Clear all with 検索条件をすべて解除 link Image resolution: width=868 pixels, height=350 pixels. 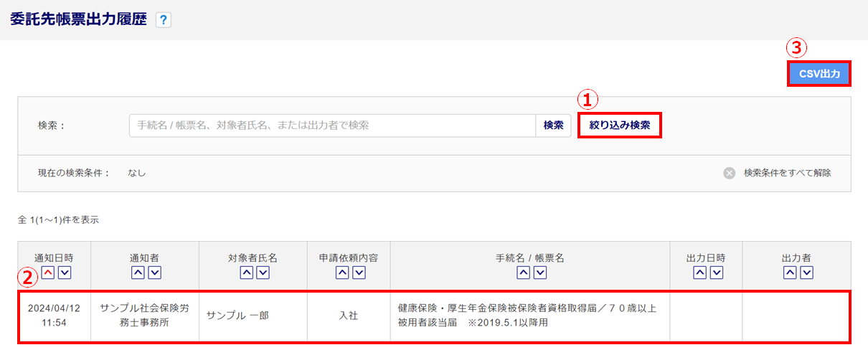787,173
